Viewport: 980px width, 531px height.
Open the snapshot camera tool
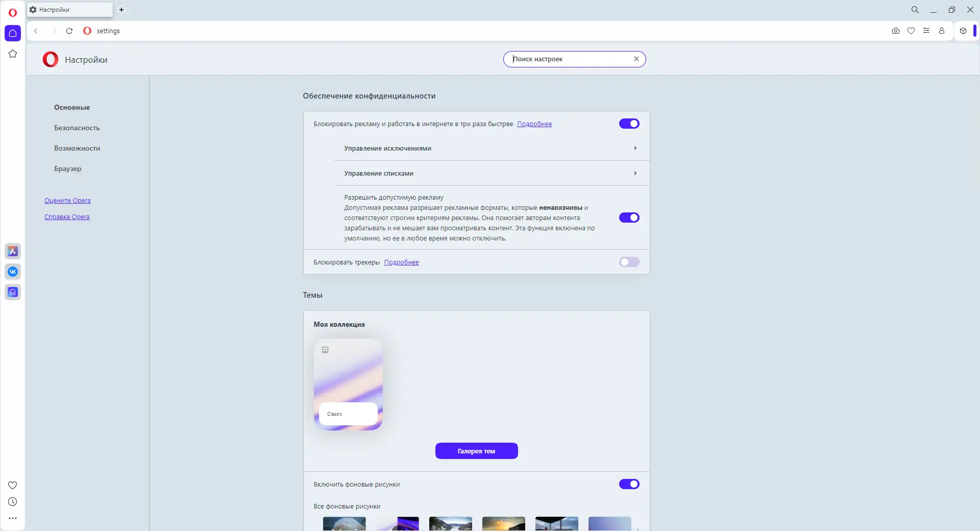896,31
